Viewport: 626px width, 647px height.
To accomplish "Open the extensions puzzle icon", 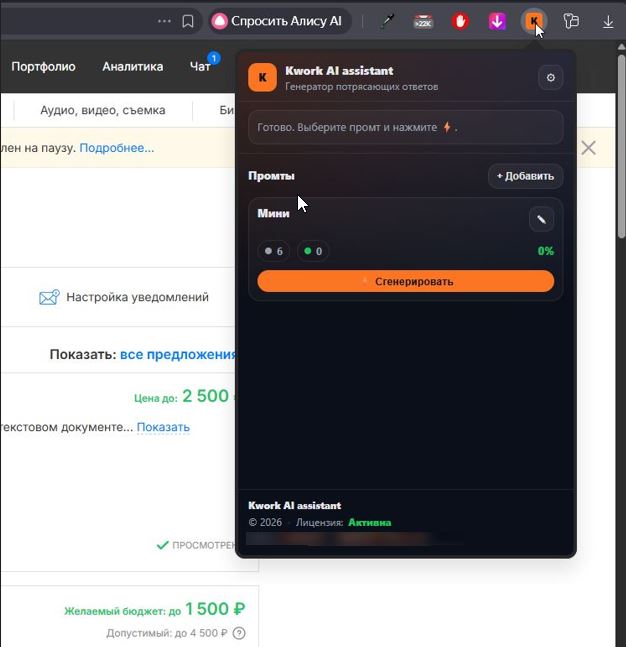I will [571, 21].
